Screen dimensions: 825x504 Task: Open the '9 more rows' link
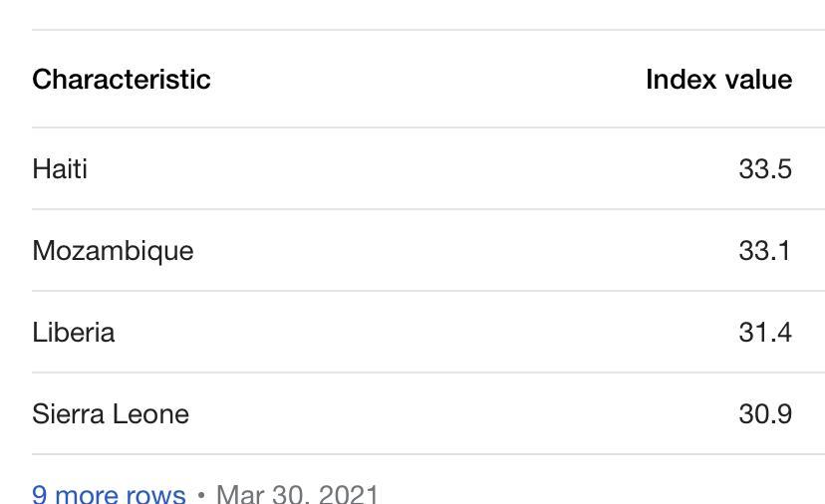pos(109,494)
